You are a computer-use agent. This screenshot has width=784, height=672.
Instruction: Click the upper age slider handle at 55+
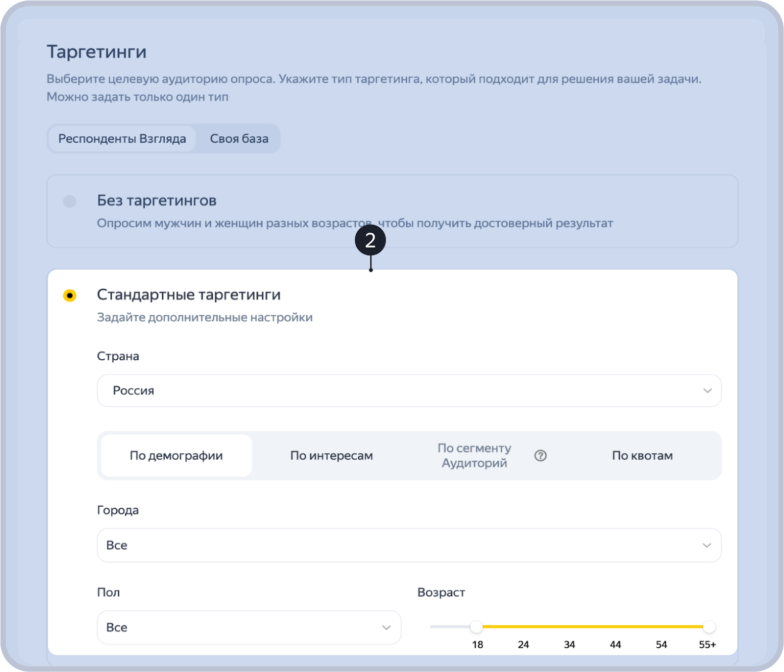[x=709, y=626]
